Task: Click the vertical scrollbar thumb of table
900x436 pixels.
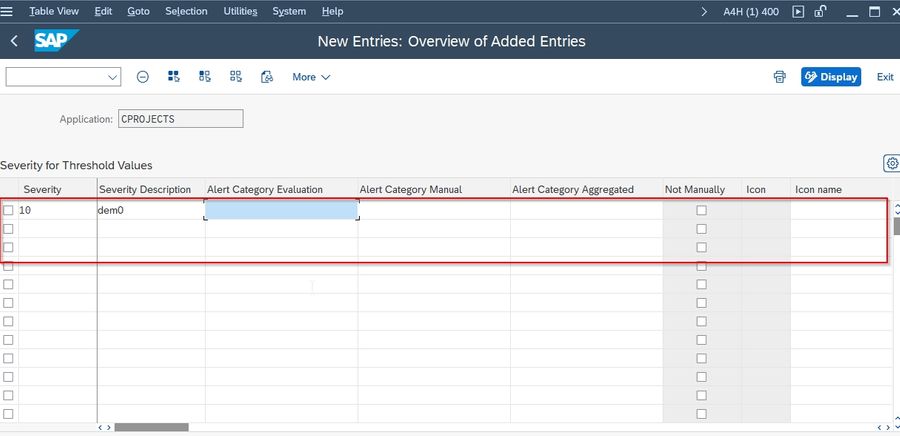Action: (x=897, y=226)
